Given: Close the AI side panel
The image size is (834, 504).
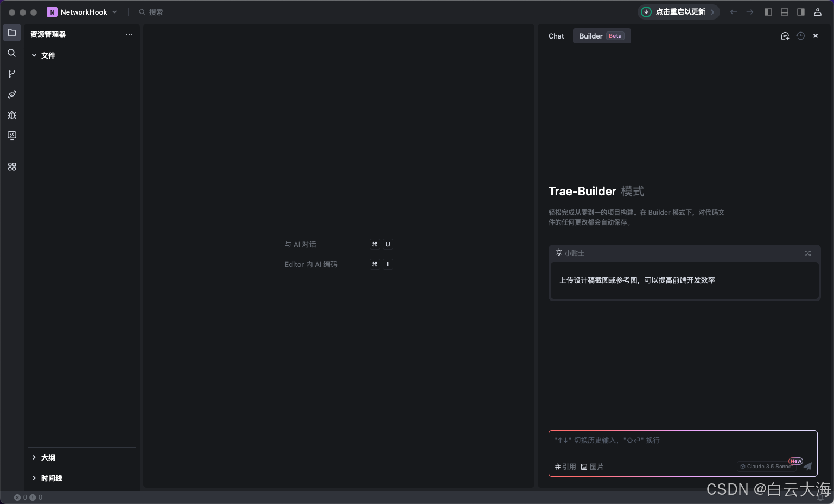Looking at the screenshot, I should pyautogui.click(x=816, y=36).
